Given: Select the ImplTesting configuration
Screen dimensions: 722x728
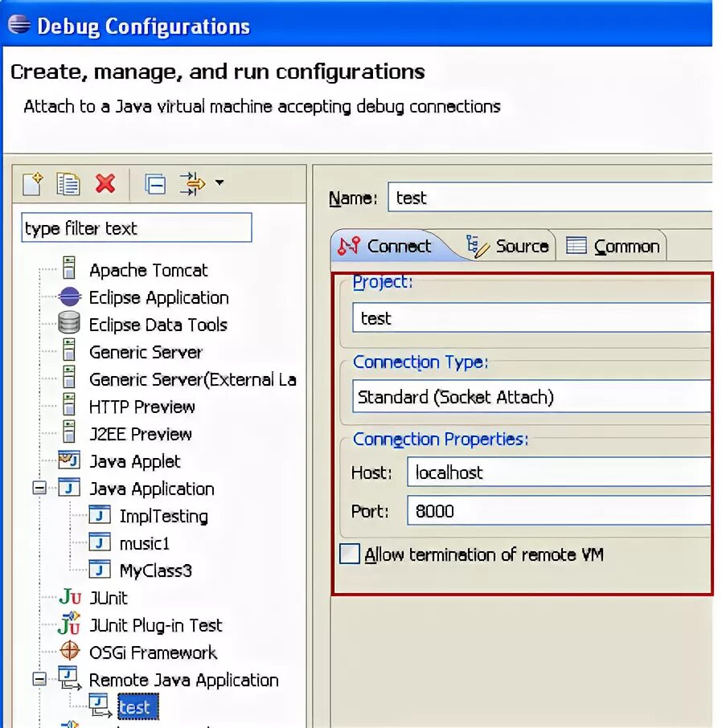Looking at the screenshot, I should [x=163, y=517].
